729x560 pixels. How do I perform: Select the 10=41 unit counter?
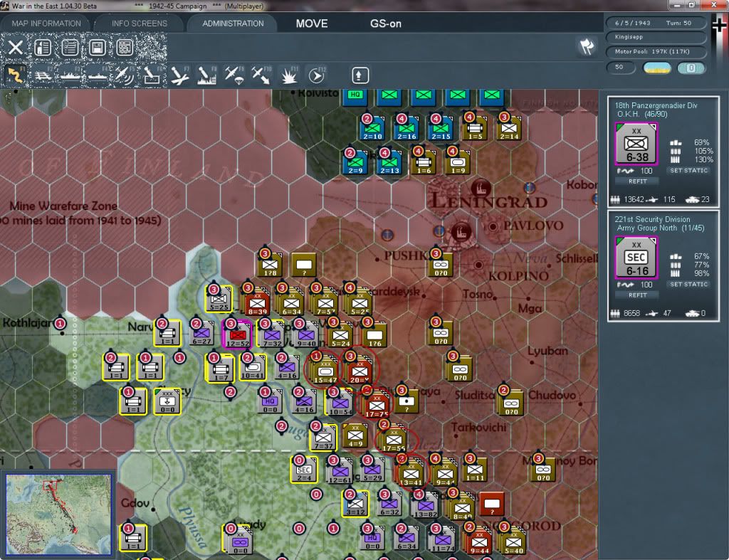[x=253, y=368]
